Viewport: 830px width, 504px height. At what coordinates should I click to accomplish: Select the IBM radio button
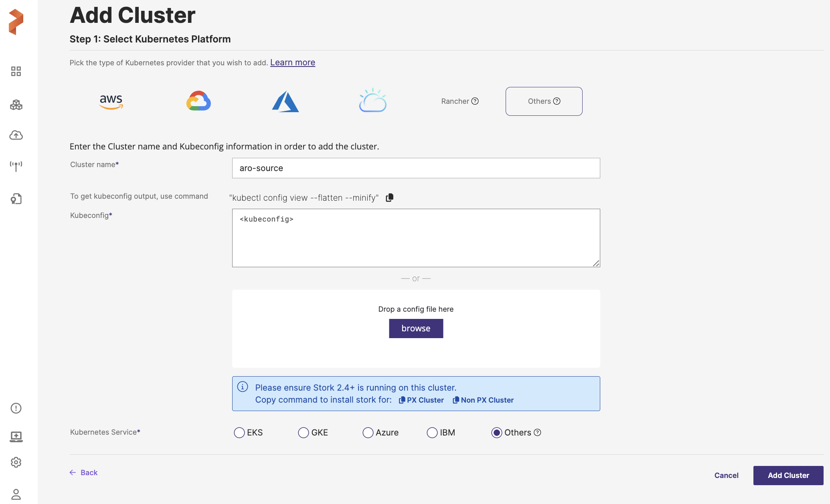[x=432, y=433]
